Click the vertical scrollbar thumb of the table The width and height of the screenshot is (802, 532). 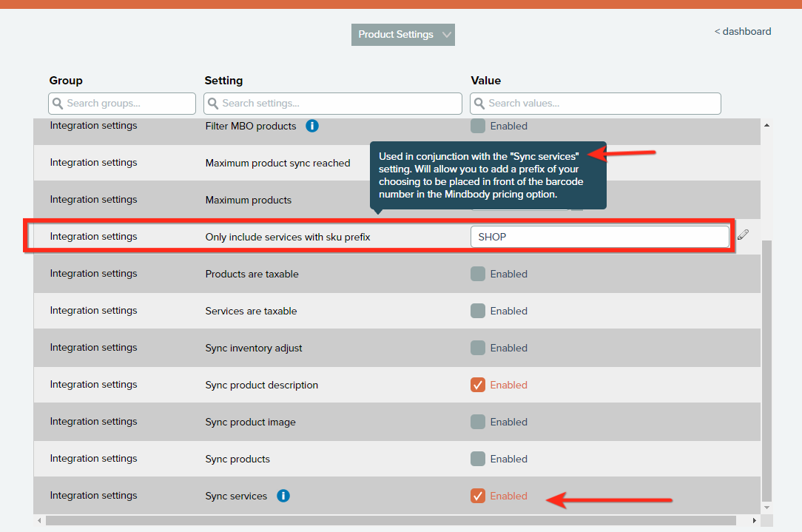coord(766,370)
